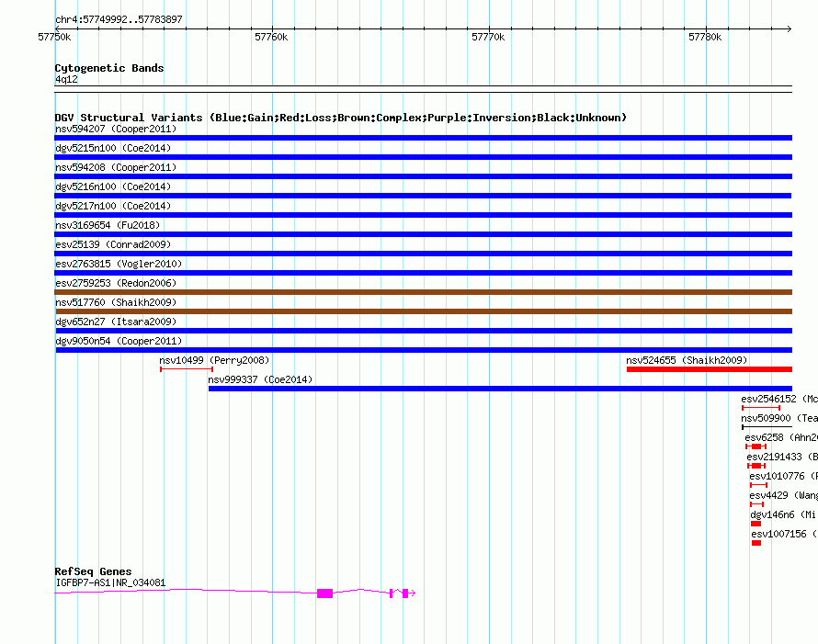
Task: Click the red loss bar under nsv524655
Action: click(710, 369)
